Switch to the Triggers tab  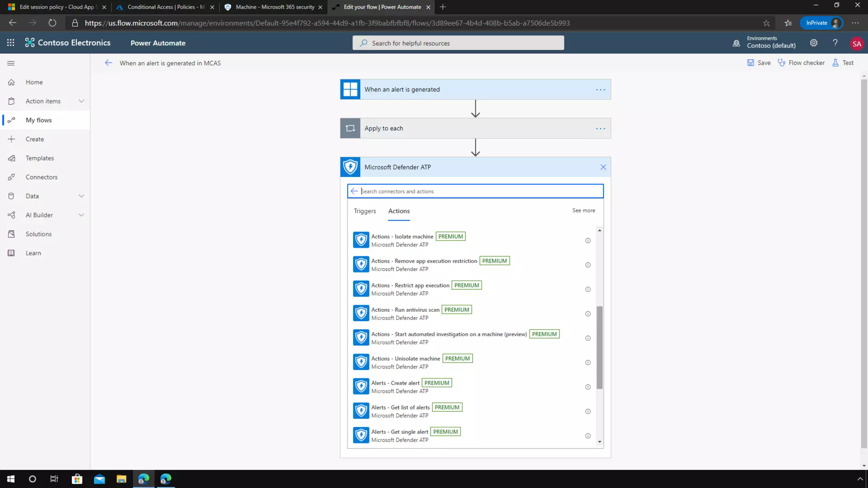pyautogui.click(x=364, y=211)
